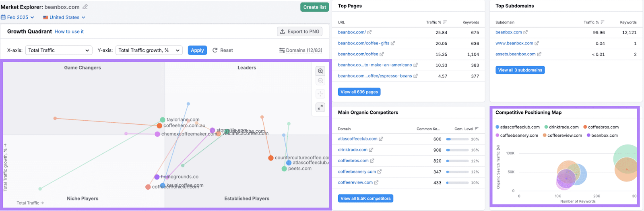Toggle beanbox.com in positioning map legend
The height and width of the screenshot is (211, 644).
[602, 136]
